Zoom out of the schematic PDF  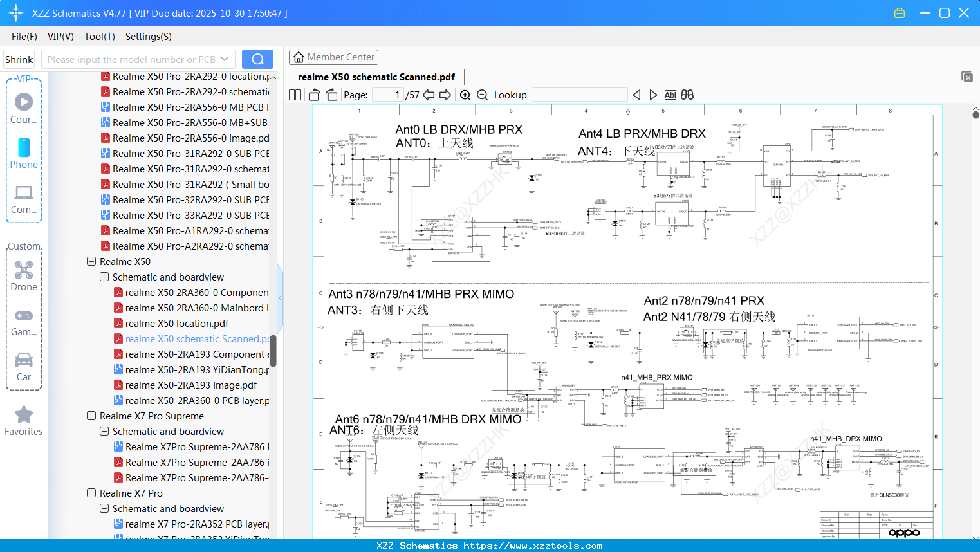click(482, 95)
